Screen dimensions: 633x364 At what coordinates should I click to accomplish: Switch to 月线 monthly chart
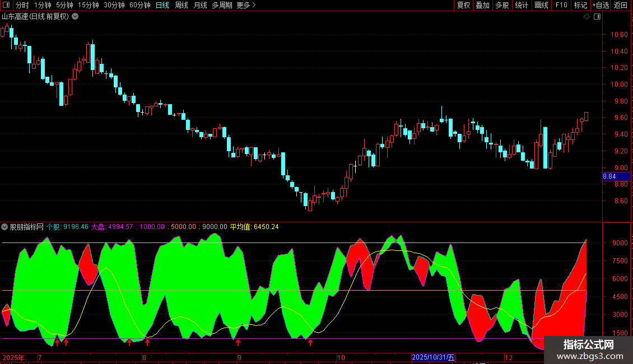200,5
